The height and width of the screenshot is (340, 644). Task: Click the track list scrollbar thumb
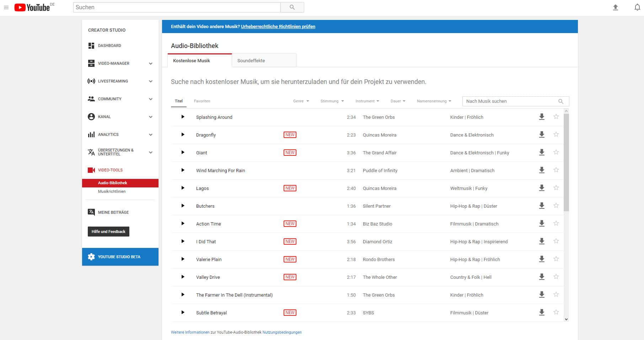566,162
